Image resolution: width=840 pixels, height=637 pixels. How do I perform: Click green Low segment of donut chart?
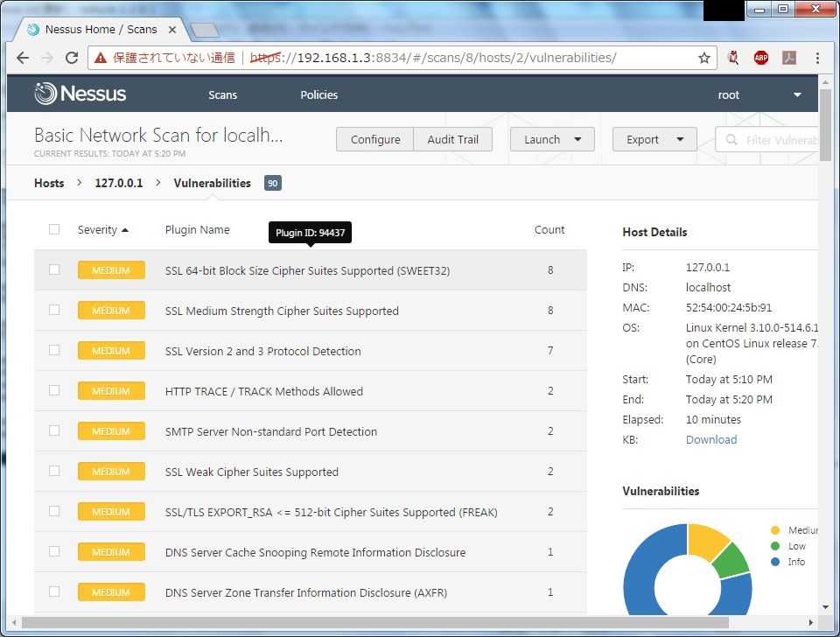click(732, 561)
